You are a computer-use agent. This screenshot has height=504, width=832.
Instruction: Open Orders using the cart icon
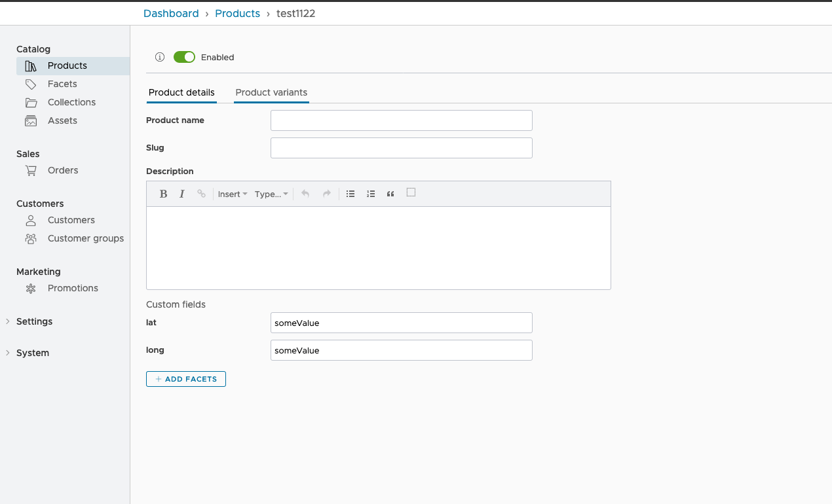(30, 170)
